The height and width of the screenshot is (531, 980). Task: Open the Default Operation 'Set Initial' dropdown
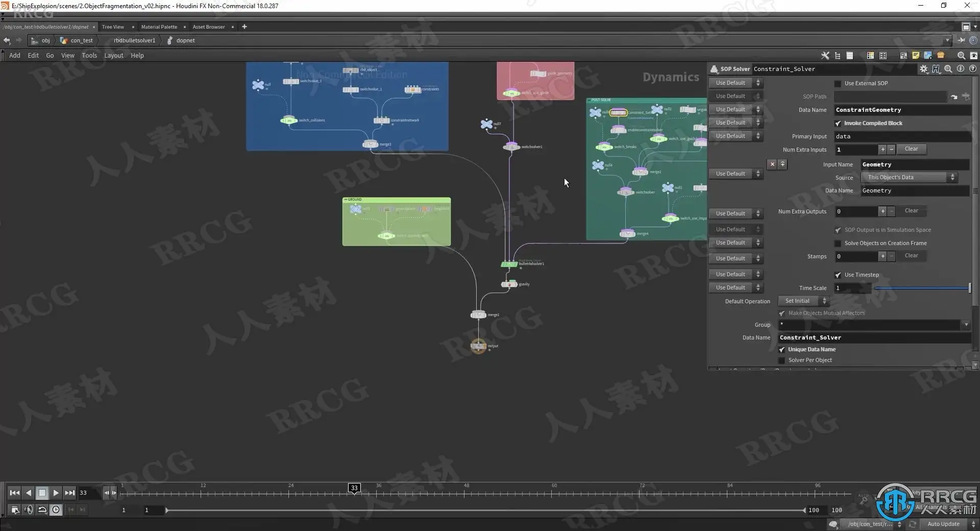[803, 301]
